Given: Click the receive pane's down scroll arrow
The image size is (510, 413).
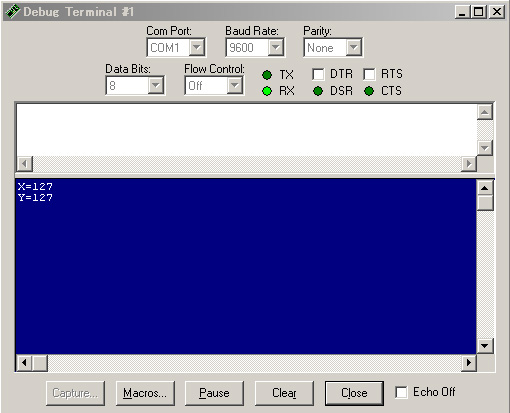Looking at the screenshot, I should [x=485, y=346].
